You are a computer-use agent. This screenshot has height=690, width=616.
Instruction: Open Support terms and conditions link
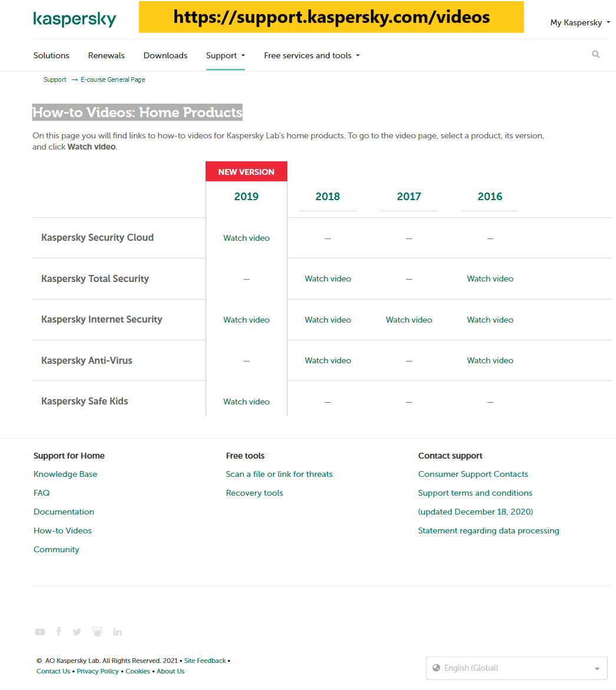click(475, 493)
